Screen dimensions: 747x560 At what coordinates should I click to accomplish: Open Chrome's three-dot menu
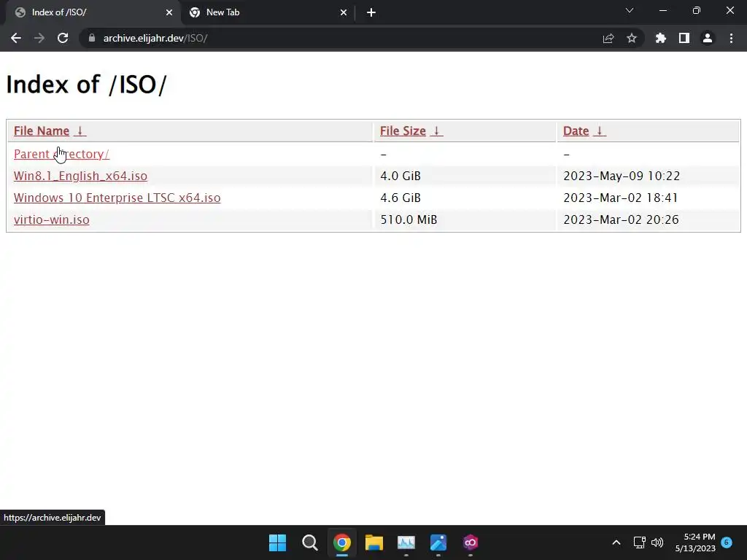(731, 38)
